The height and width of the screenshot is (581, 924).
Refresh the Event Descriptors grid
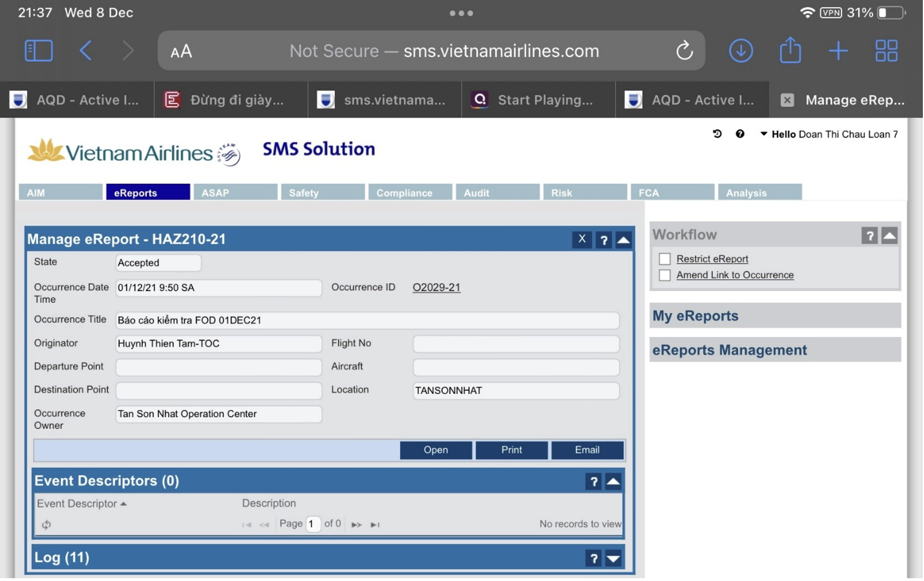[46, 525]
